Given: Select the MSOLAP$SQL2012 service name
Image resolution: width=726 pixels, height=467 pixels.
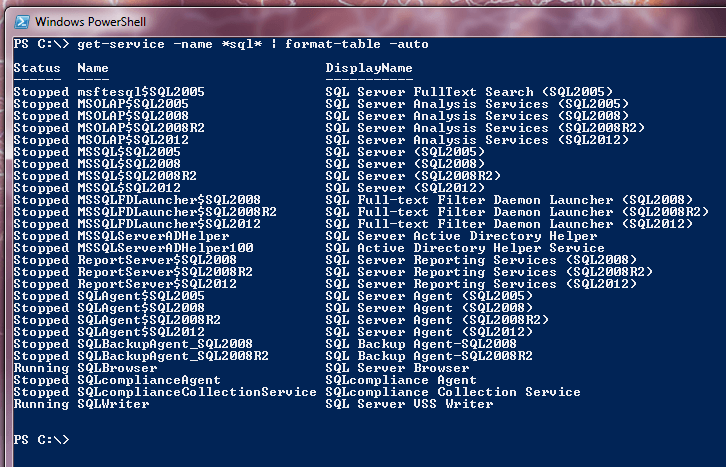Looking at the screenshot, I should pos(133,140).
